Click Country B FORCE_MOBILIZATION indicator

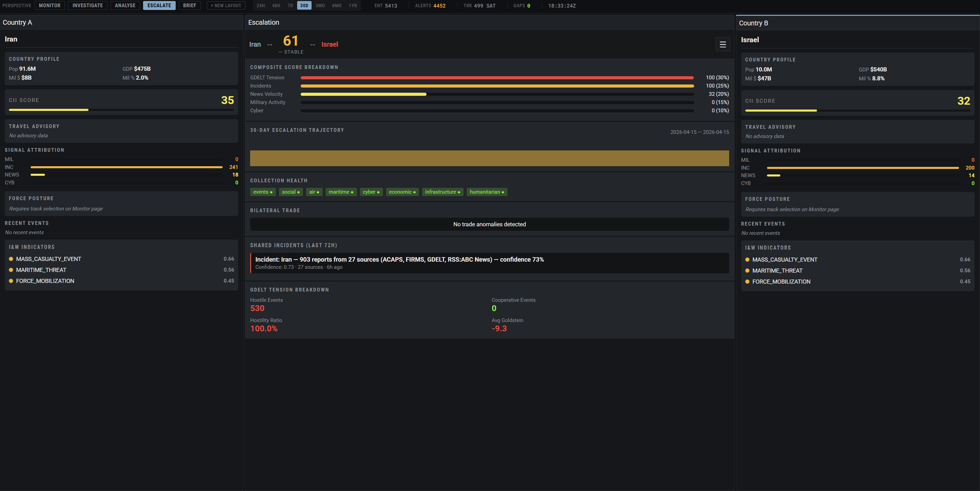[x=857, y=282]
